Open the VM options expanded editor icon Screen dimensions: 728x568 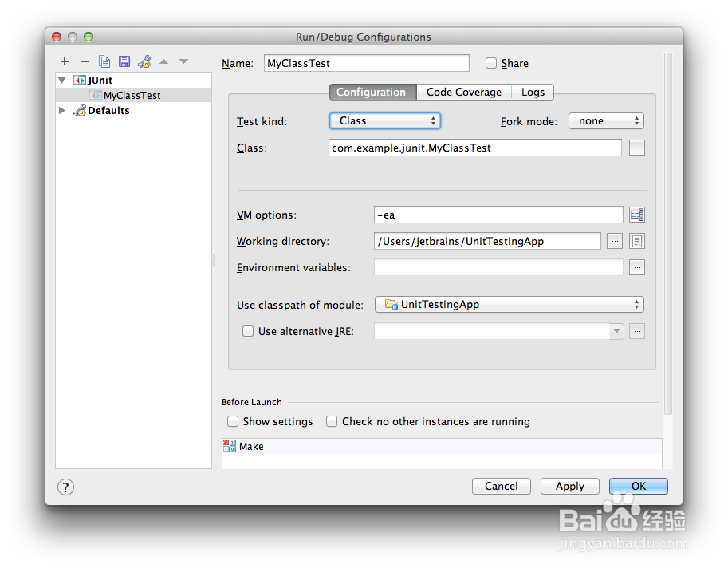coord(636,214)
